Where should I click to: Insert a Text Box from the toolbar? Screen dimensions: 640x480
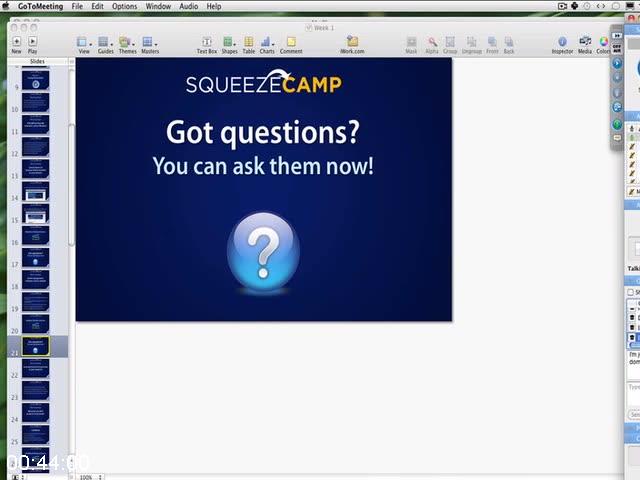pyautogui.click(x=207, y=42)
